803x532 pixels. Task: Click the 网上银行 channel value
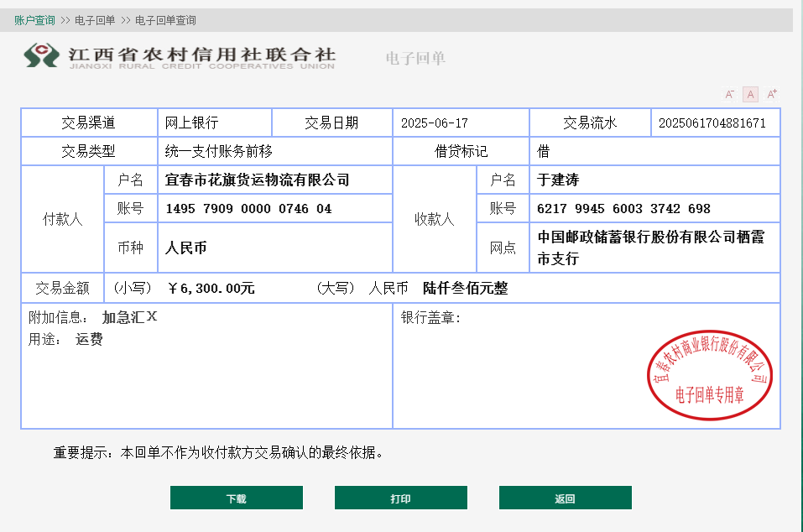point(191,123)
